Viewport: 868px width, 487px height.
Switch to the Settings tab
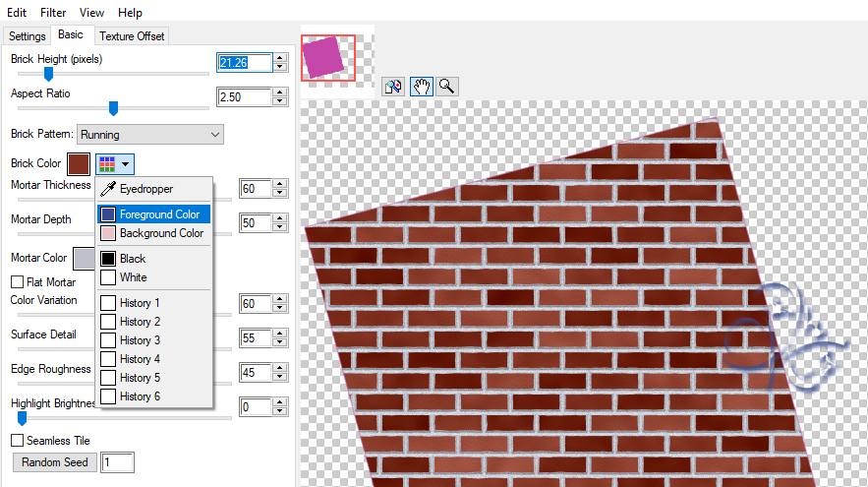(x=28, y=36)
